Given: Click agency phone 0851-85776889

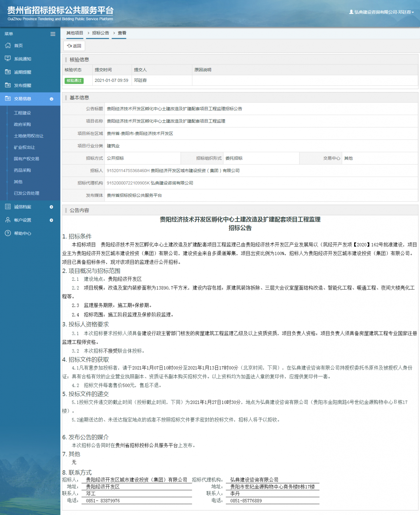Looking at the screenshot, I should tap(246, 501).
